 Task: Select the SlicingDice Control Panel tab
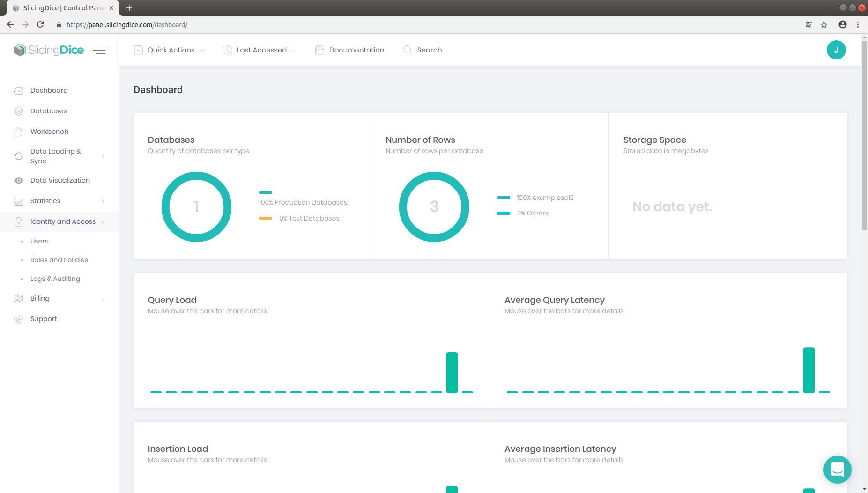click(x=63, y=8)
